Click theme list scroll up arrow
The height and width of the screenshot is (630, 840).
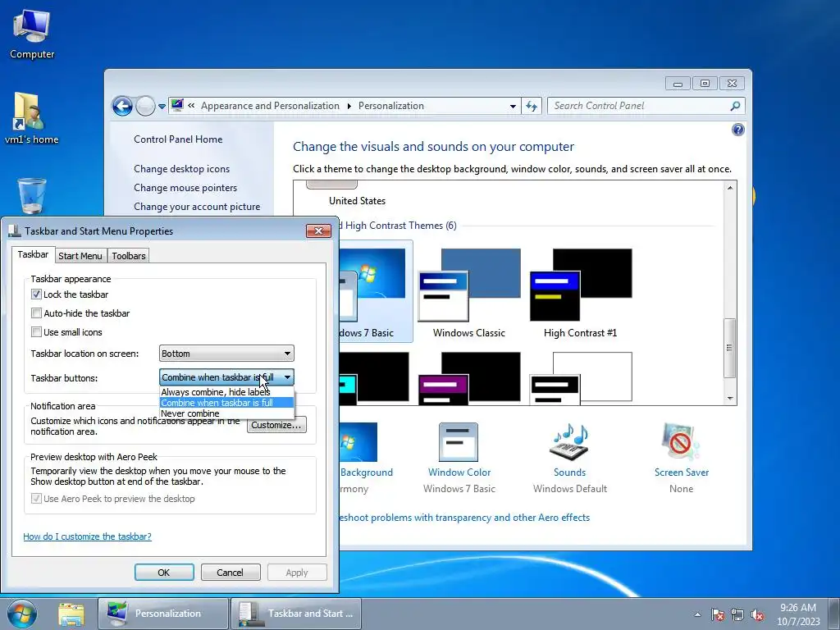[x=729, y=188]
